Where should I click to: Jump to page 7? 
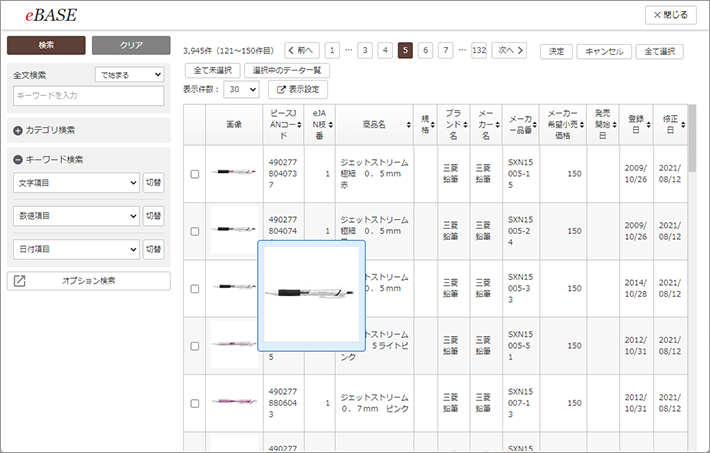(x=446, y=51)
